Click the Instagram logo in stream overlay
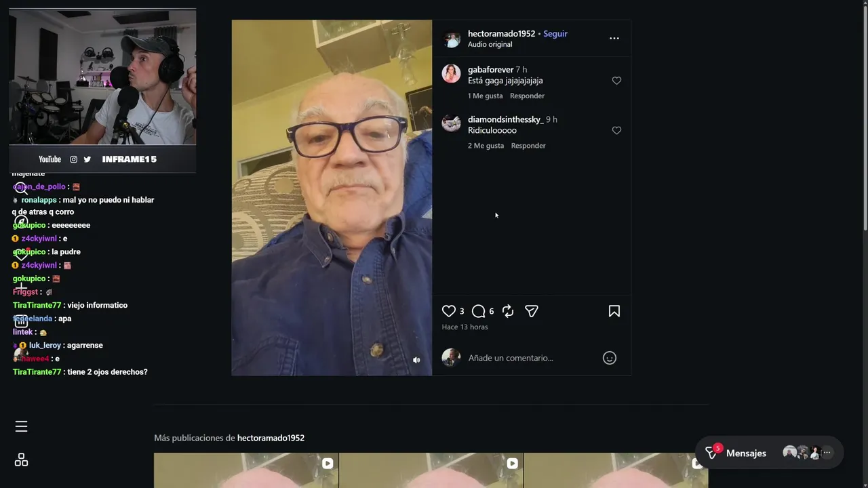 point(73,159)
